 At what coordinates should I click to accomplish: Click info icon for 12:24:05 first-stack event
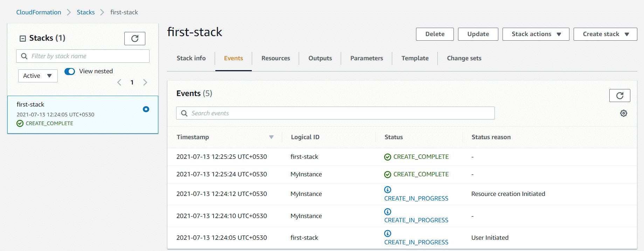(x=388, y=233)
